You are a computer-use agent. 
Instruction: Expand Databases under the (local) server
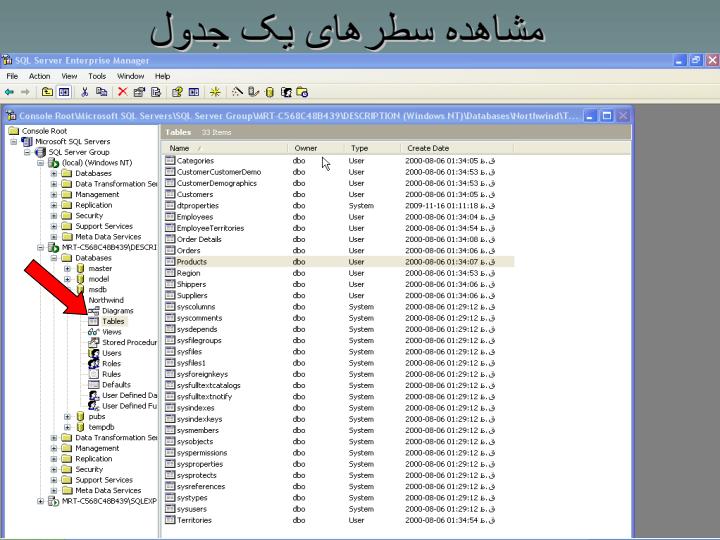click(x=54, y=173)
